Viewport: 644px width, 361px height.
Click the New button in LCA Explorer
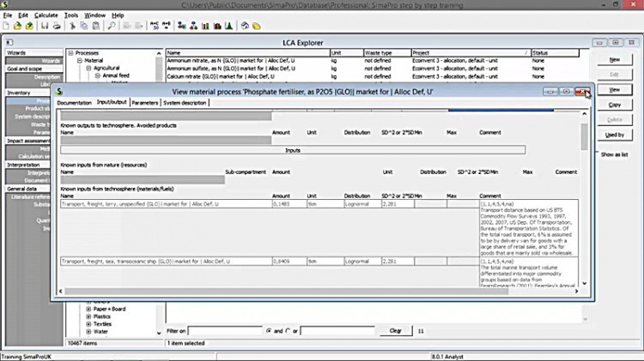615,60
